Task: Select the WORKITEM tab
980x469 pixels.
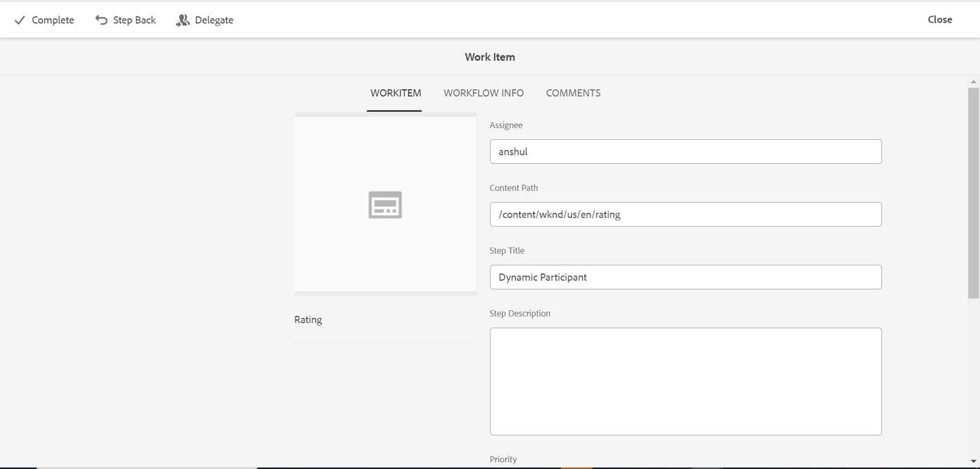Action: point(395,92)
